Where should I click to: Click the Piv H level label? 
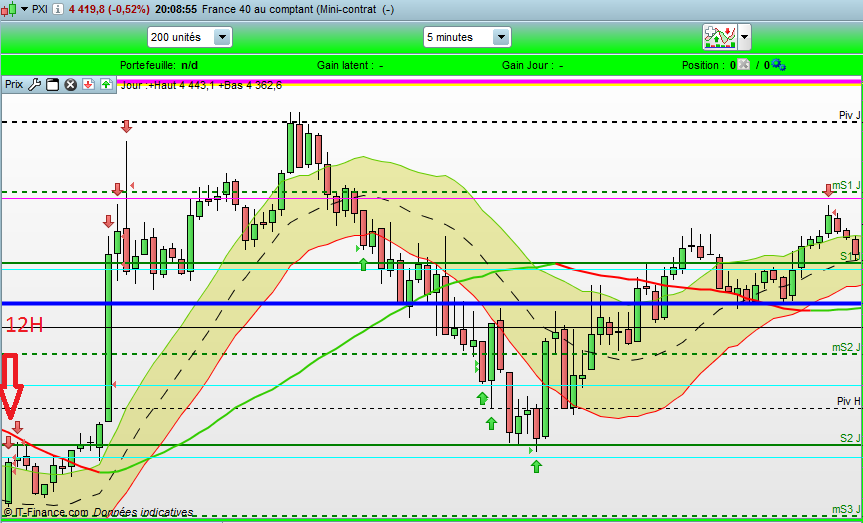point(849,401)
